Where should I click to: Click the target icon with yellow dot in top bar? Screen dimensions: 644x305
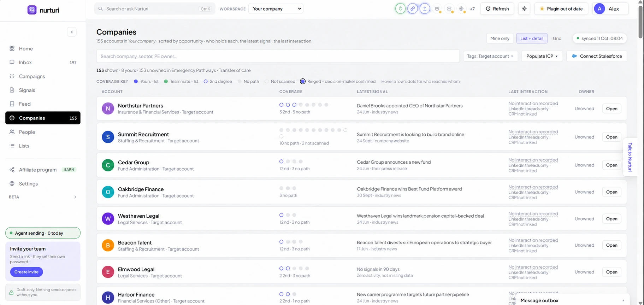click(x=461, y=9)
